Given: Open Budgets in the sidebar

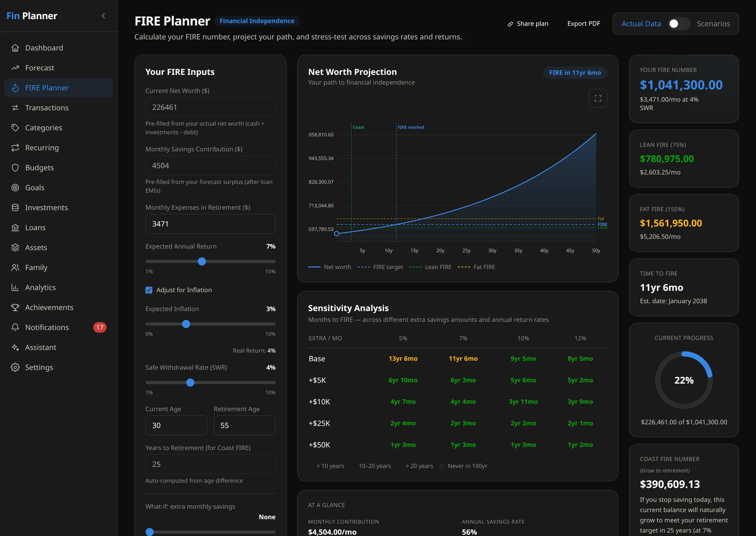Looking at the screenshot, I should coord(58,167).
